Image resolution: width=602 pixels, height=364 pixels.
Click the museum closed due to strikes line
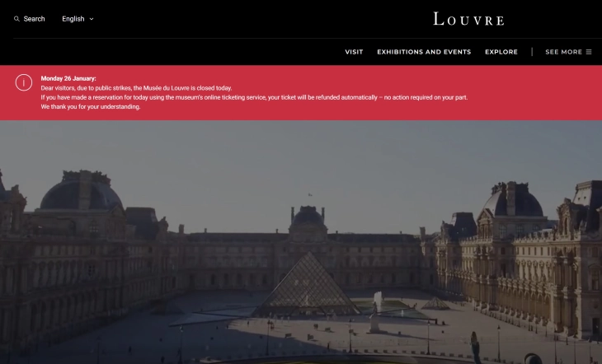[136, 88]
